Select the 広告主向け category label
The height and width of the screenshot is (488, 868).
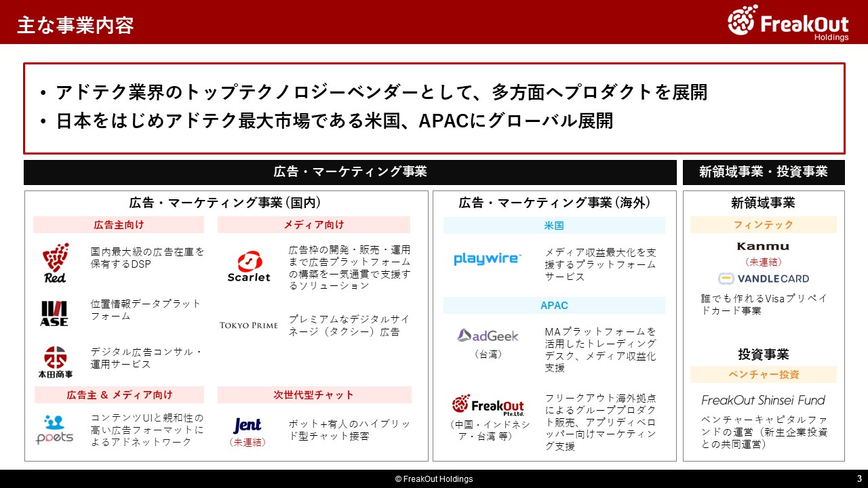pos(119,224)
